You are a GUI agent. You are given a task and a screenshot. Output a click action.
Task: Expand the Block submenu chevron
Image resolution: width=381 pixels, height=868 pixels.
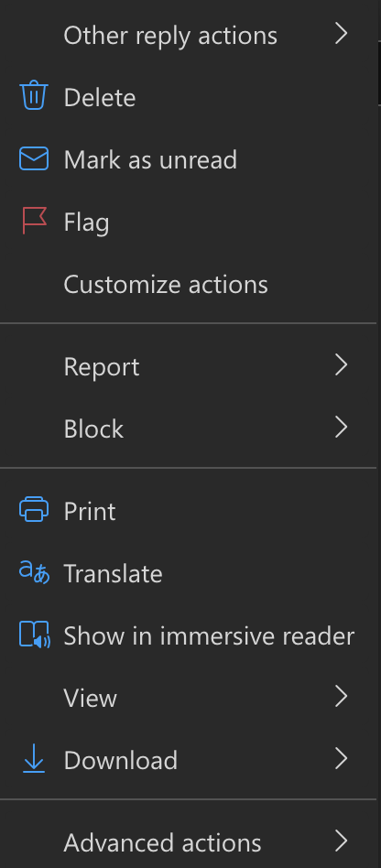[342, 428]
